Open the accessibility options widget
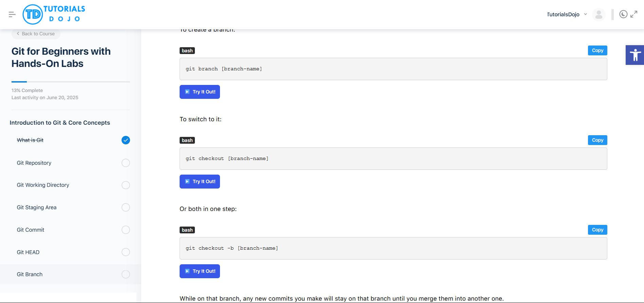Image resolution: width=644 pixels, height=303 pixels. coord(634,55)
